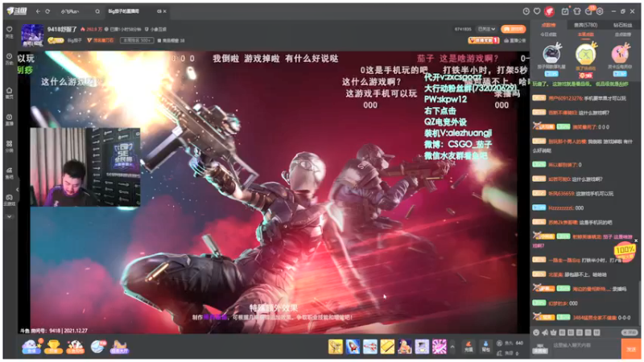Click the pink contributor avatar with crown

click(620, 54)
